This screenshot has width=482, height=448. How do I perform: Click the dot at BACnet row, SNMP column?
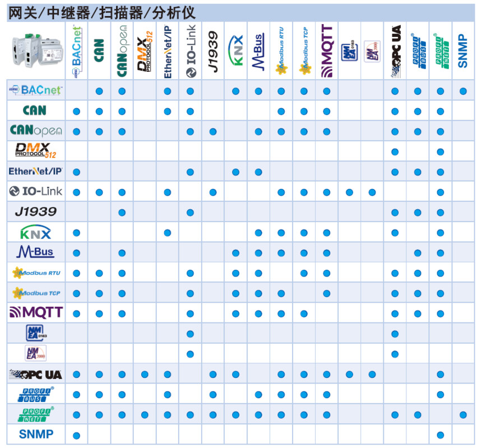(x=463, y=91)
